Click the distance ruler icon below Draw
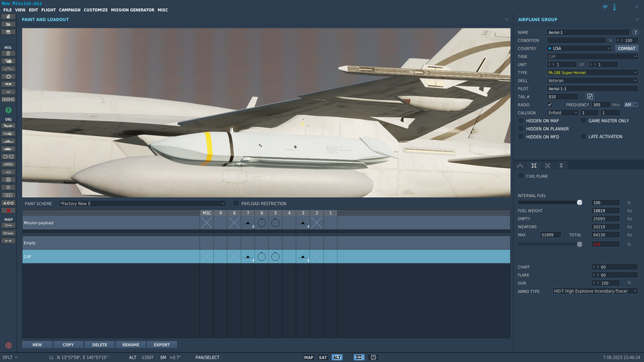Screen dimensions: 644x362 [x=8, y=241]
